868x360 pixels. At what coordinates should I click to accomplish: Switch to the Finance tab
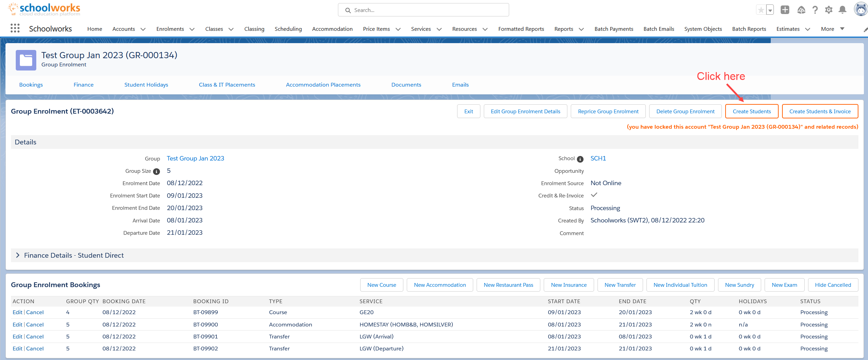(x=84, y=85)
